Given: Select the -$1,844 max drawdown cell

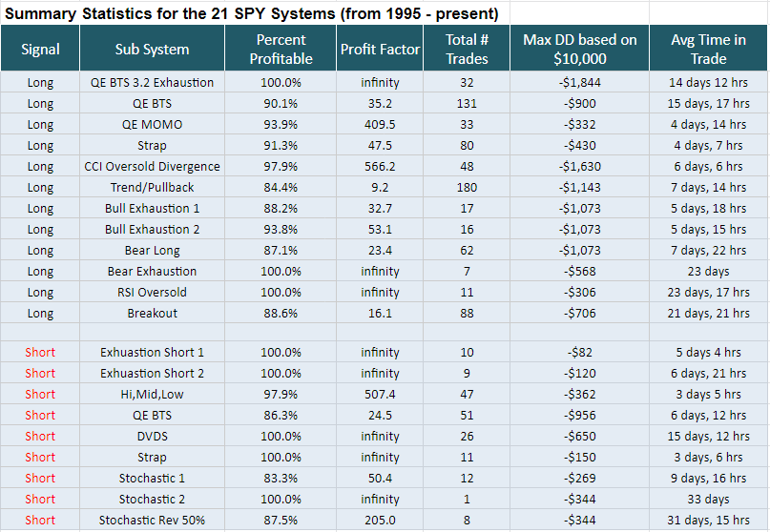Looking at the screenshot, I should click(x=579, y=82).
